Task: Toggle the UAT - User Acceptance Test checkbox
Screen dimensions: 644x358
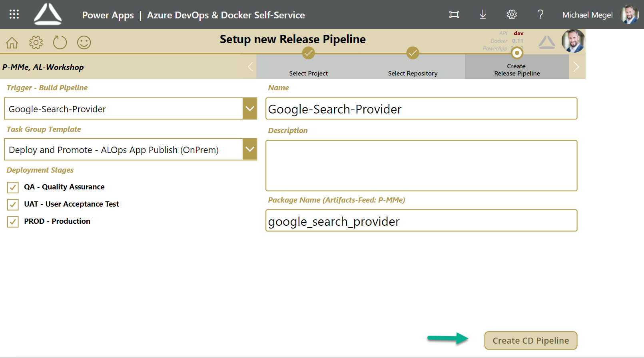Action: click(13, 205)
